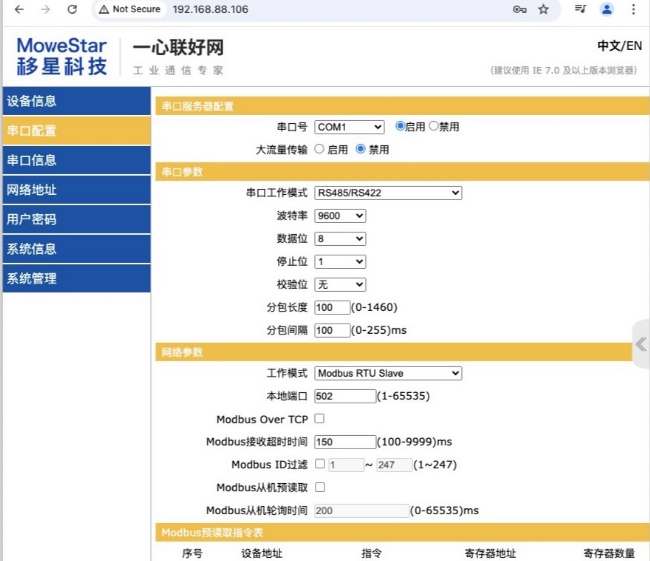Open the 串口工作模式 RS485/RS422 dropdown
The height and width of the screenshot is (561, 650).
click(x=388, y=193)
